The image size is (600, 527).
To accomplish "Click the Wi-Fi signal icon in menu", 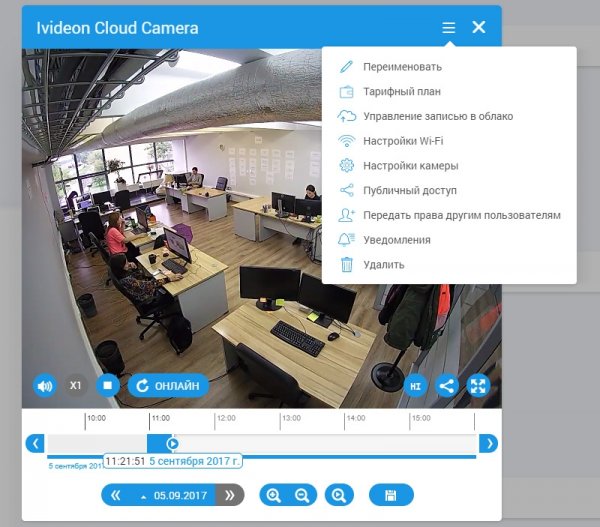I will pos(347,141).
